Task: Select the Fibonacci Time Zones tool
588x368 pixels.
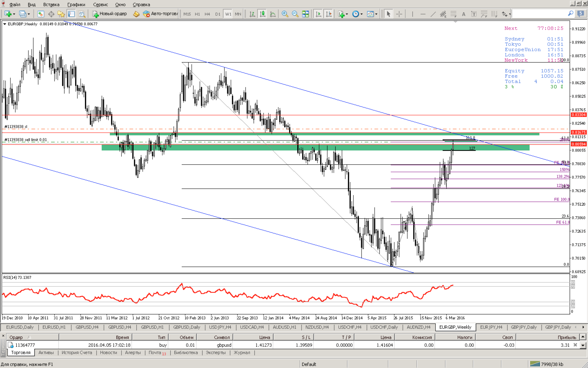Action: click(x=494, y=14)
